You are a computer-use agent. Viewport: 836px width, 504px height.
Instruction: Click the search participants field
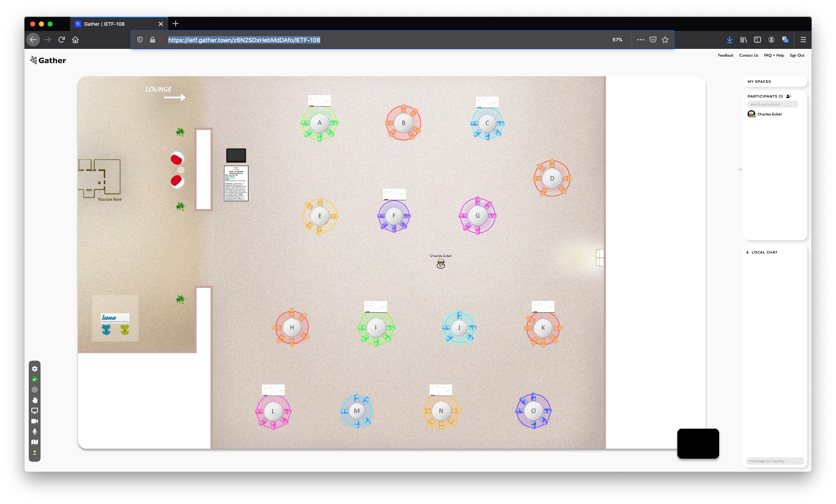click(x=773, y=104)
